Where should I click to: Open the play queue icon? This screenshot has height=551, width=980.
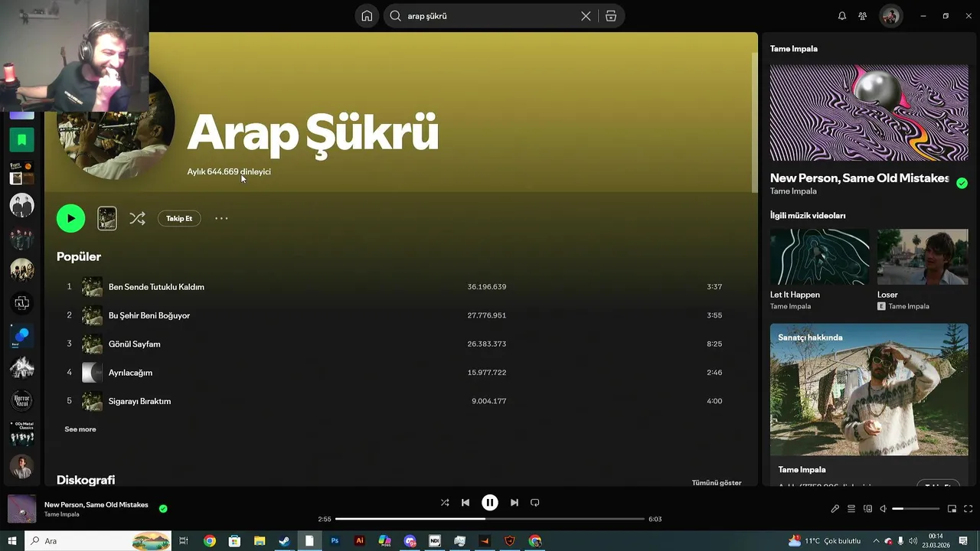coord(851,509)
